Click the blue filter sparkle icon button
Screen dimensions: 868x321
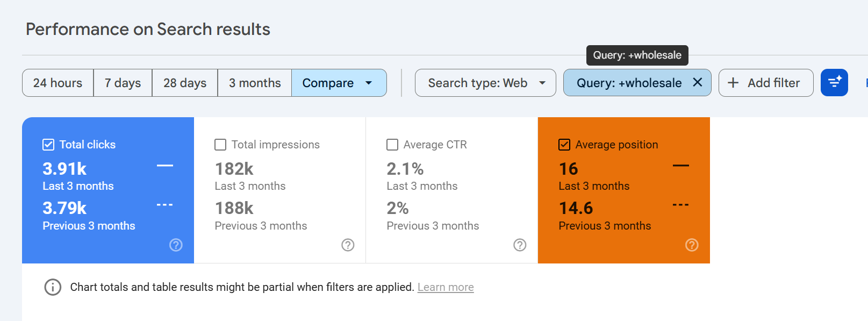coord(834,83)
